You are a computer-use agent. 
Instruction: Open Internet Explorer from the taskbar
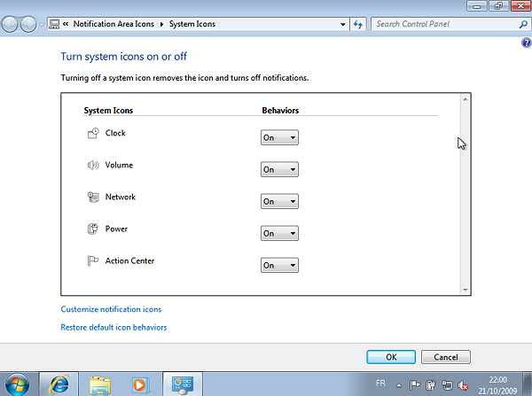point(59,384)
